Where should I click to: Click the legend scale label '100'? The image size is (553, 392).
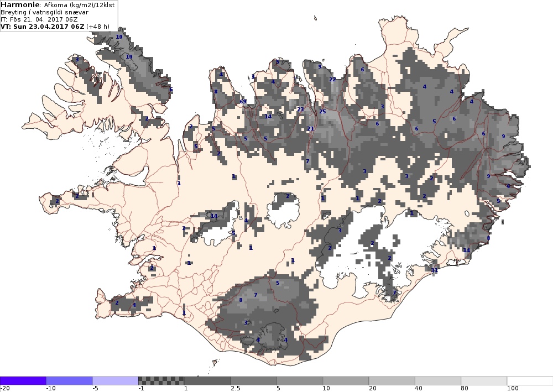(513, 389)
